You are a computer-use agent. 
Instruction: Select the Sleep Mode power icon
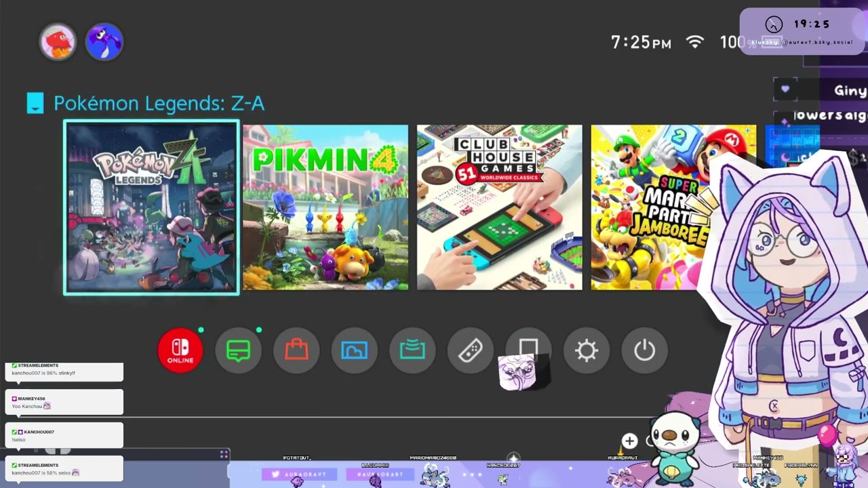point(644,350)
